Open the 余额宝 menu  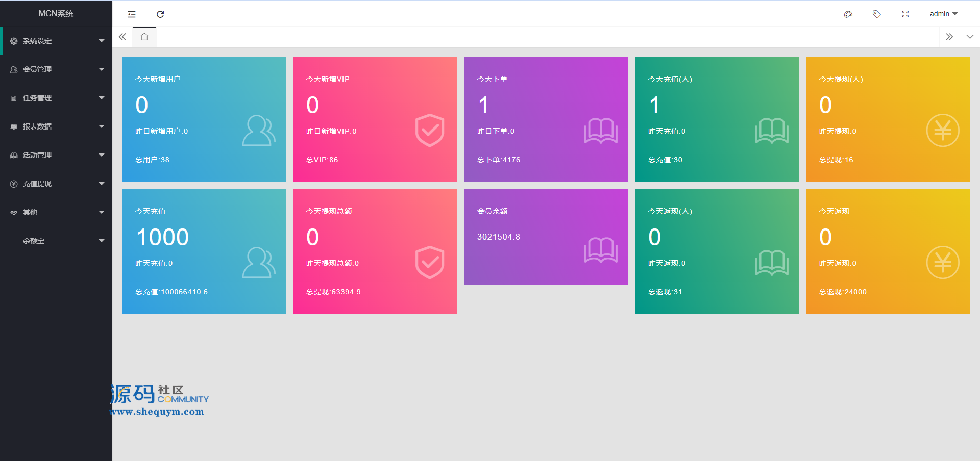click(x=56, y=241)
